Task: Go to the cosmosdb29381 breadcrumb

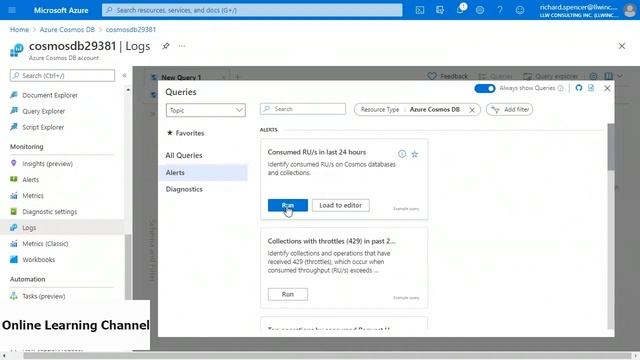Action: (x=131, y=30)
